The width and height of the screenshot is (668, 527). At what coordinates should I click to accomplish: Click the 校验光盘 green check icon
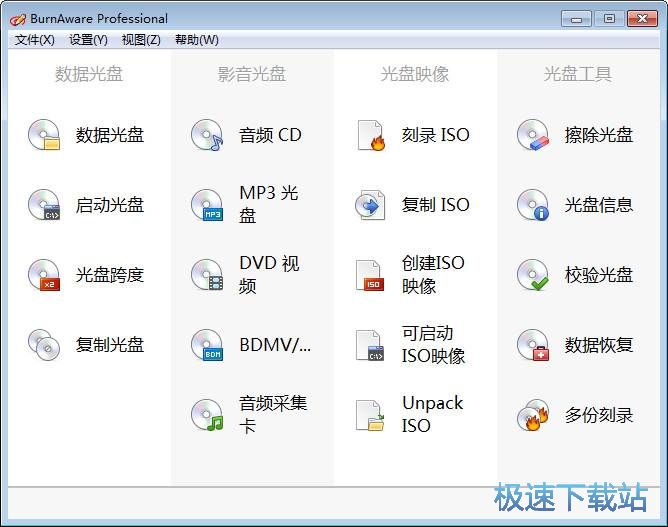(533, 275)
